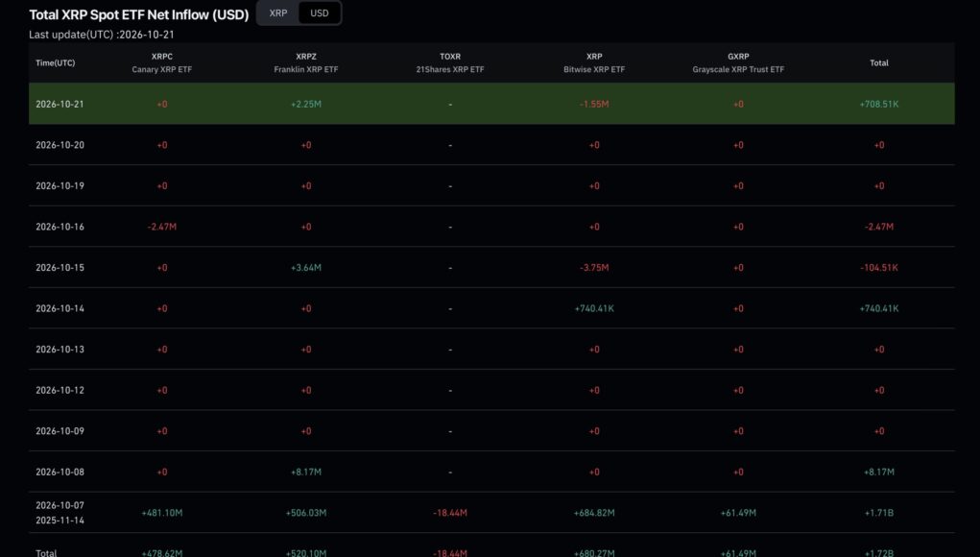Viewport: 980px width, 557px height.
Task: Click the +1.72B grand total
Action: tap(879, 552)
